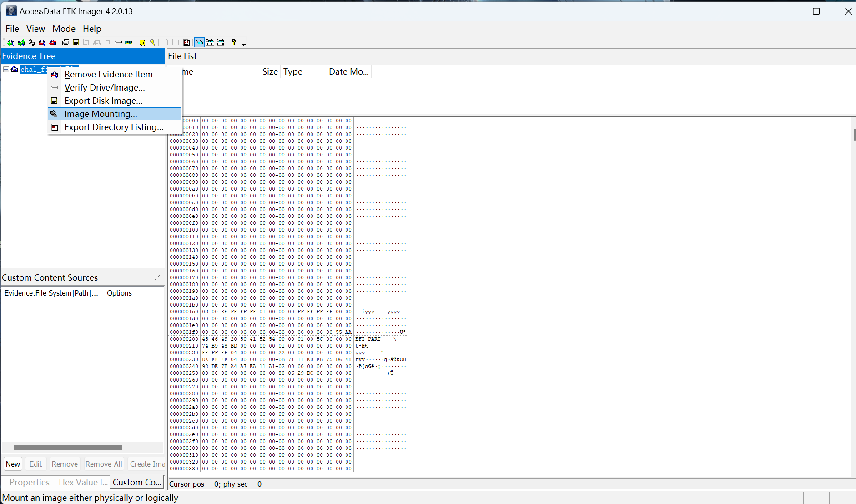Choose Export Directory Listing from context menu
The width and height of the screenshot is (856, 504).
coord(115,127)
